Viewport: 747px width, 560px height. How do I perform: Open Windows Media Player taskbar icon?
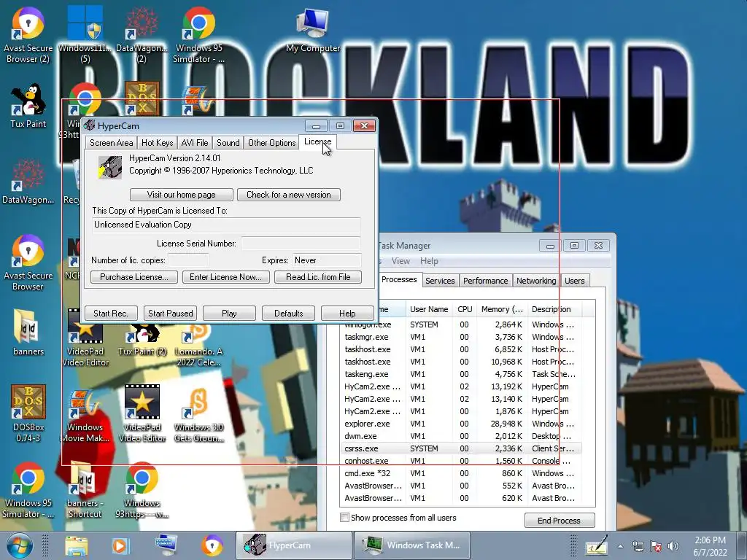[x=120, y=545]
